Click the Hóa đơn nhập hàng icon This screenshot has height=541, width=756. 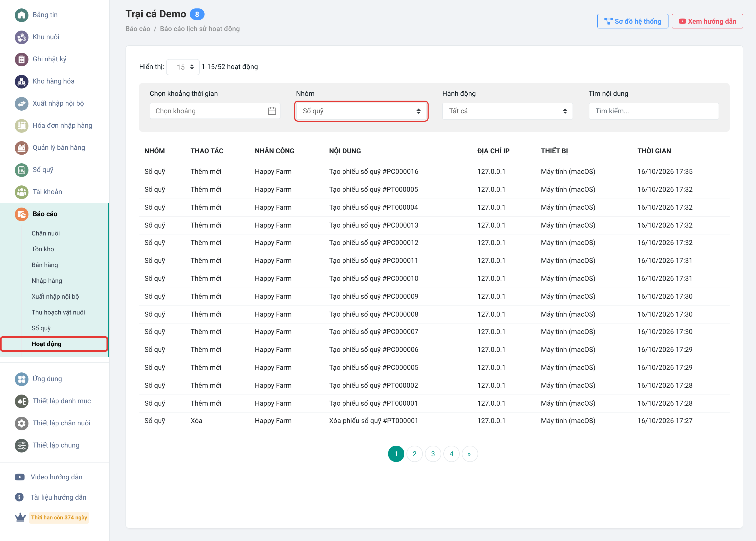click(x=22, y=126)
